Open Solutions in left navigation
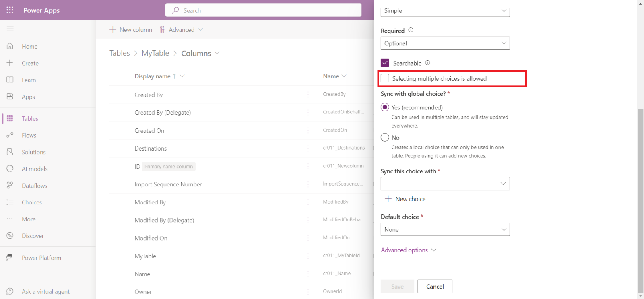The height and width of the screenshot is (299, 644). (34, 152)
